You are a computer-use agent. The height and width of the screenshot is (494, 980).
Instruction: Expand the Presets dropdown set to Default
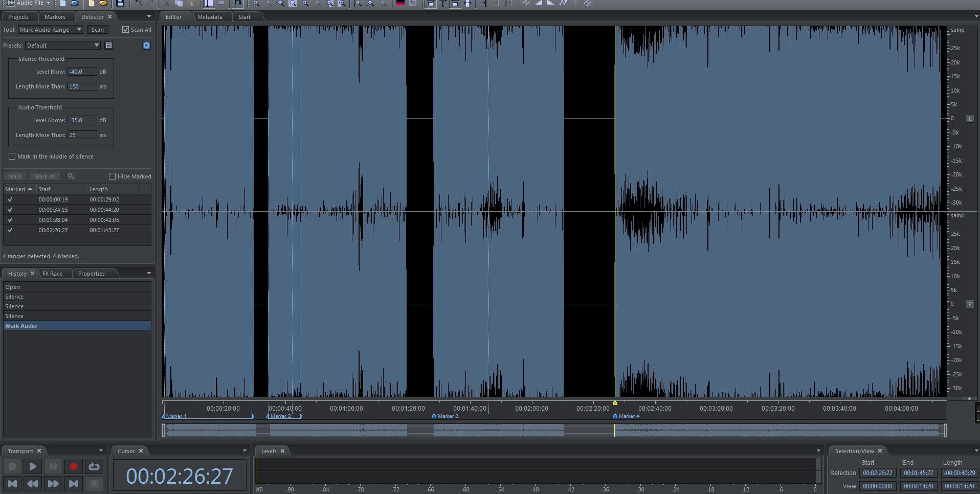coord(62,46)
